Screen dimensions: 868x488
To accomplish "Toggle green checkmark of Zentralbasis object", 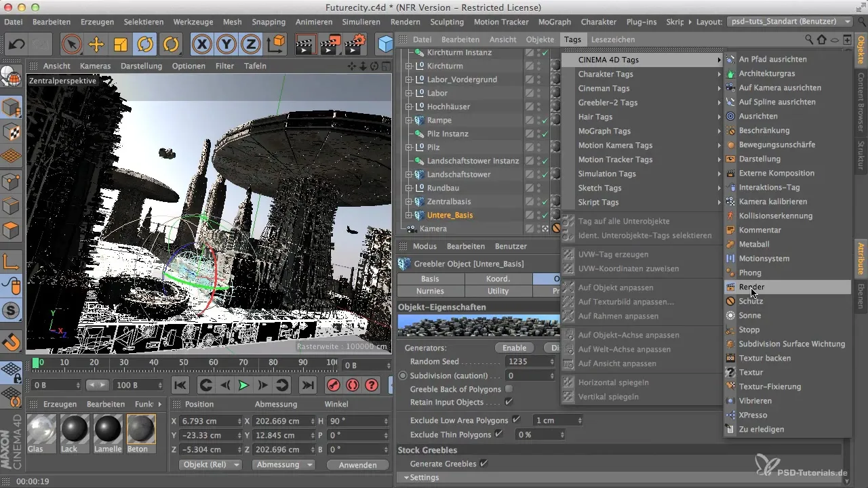I will coord(544,201).
